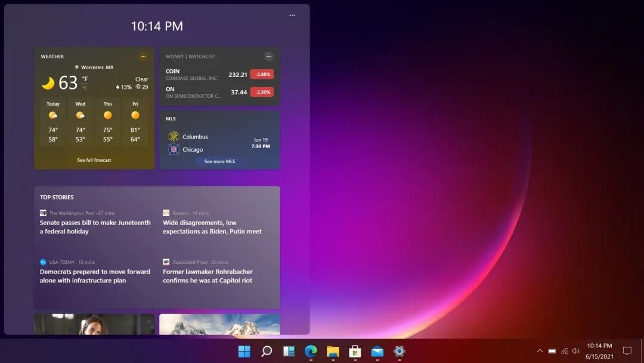
Task: Open Senate passes Juneteenth bill story
Action: tap(95, 227)
